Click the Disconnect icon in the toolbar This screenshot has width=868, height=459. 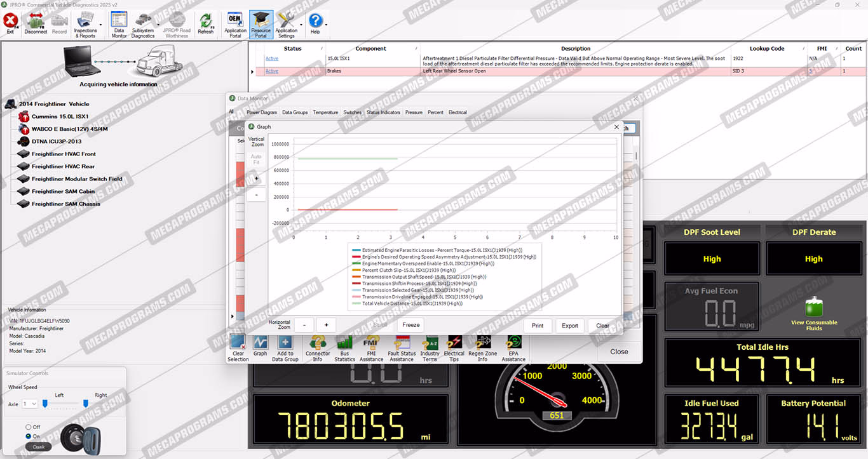point(36,24)
